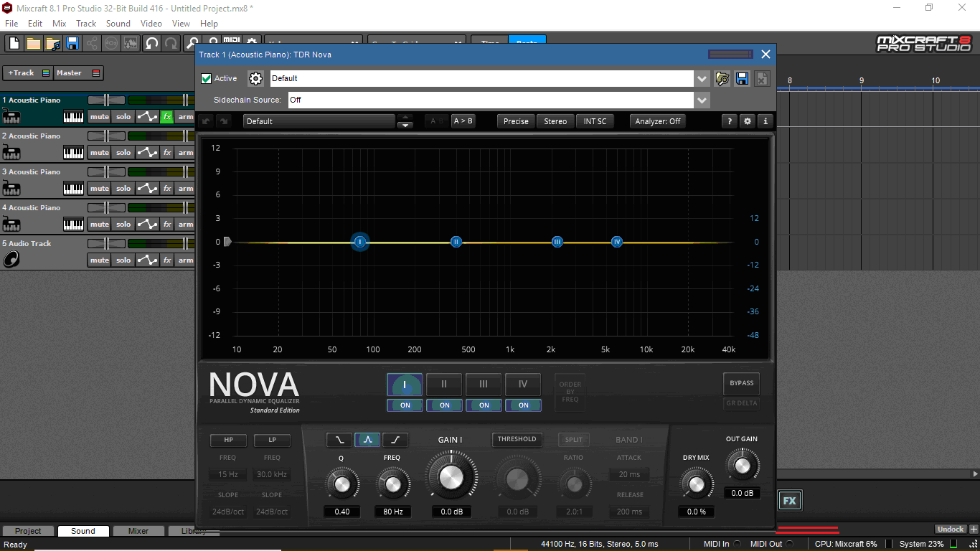Open the Video menu
The width and height of the screenshot is (980, 551).
tap(151, 24)
